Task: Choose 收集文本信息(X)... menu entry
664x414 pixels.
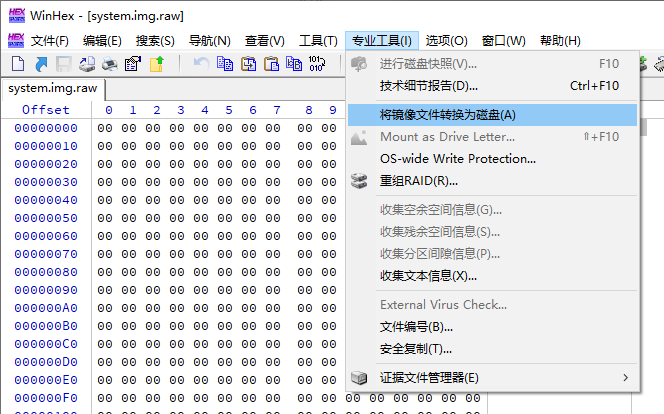Action: pyautogui.click(x=492, y=276)
